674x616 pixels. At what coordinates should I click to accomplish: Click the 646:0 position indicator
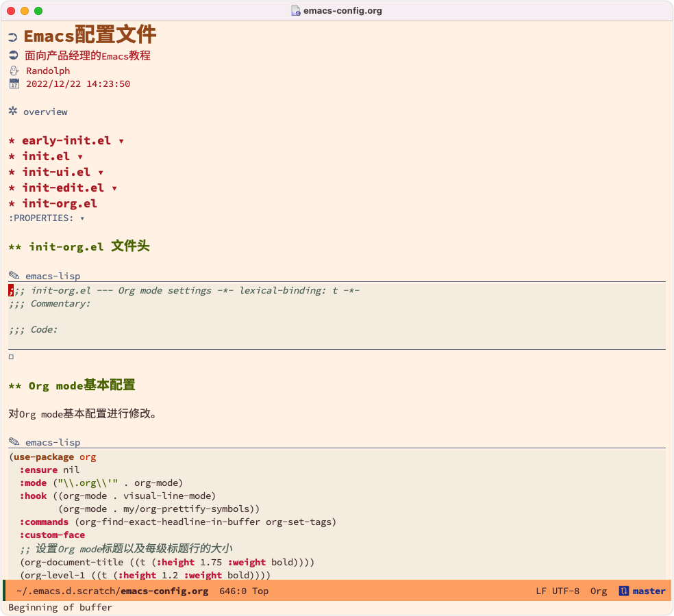[x=233, y=591]
